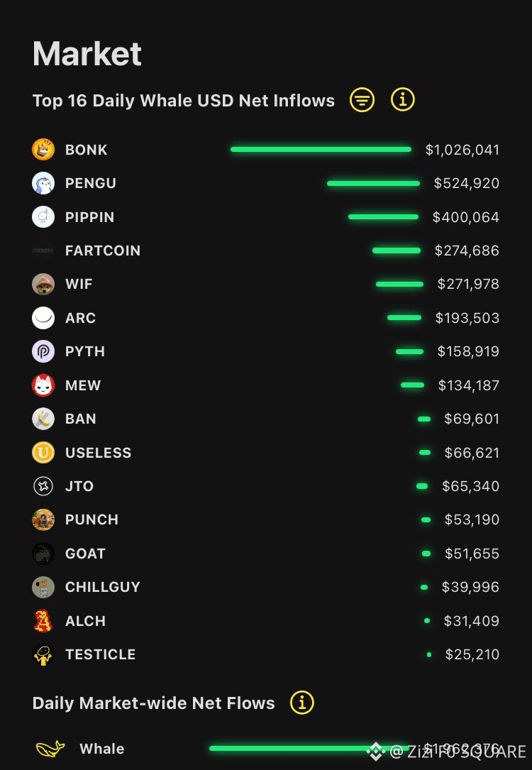532x770 pixels.
Task: Select the ARC smiley icon
Action: pos(43,318)
